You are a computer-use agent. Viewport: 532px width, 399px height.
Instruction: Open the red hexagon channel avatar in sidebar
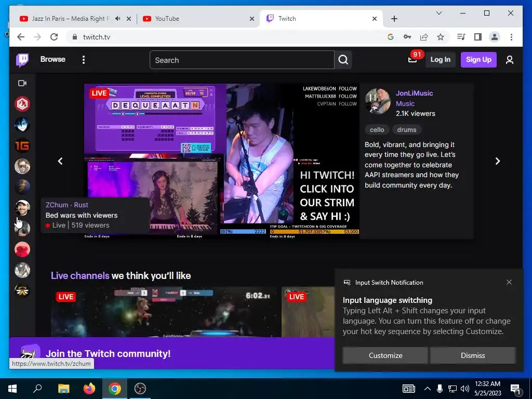pyautogui.click(x=22, y=104)
